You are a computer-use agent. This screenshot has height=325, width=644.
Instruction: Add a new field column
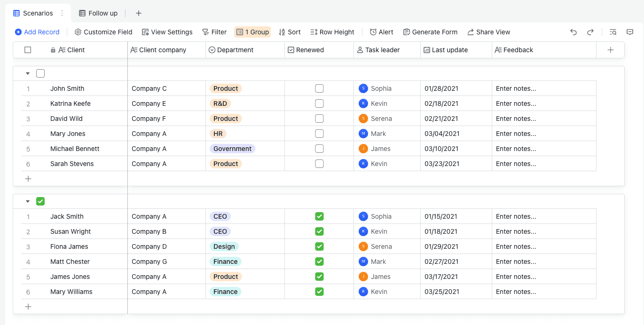611,50
